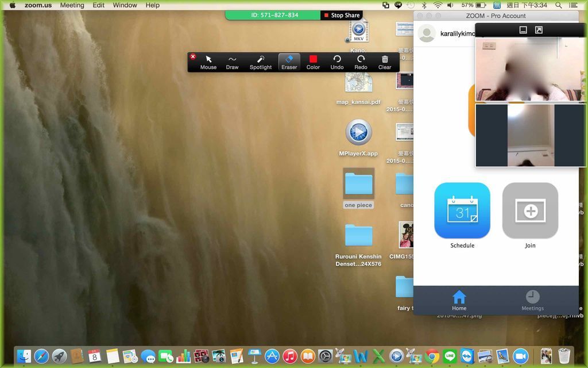Open Finder from the dock
Viewport: 588px width, 368px height.
point(24,356)
